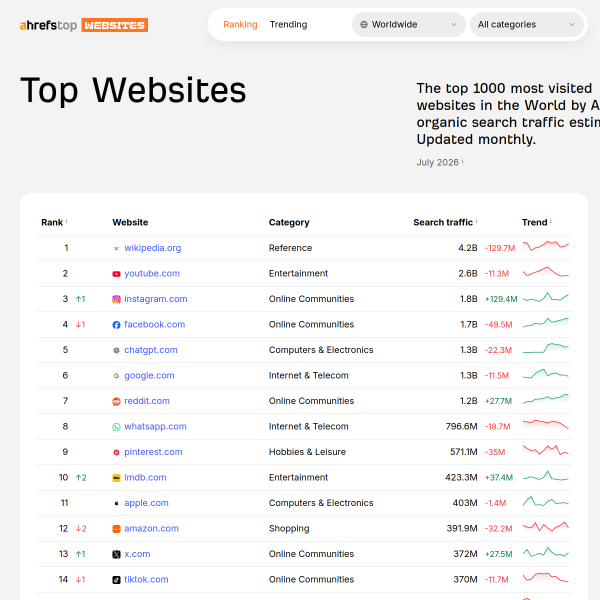Click the Ahrefs Top Websites logo
This screenshot has height=600, width=600.
[x=84, y=25]
